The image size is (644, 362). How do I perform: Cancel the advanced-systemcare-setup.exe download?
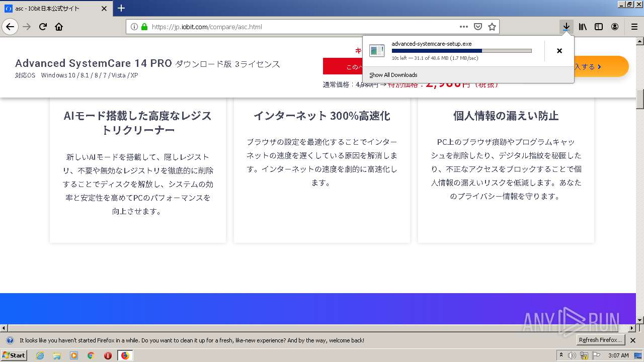[559, 50]
